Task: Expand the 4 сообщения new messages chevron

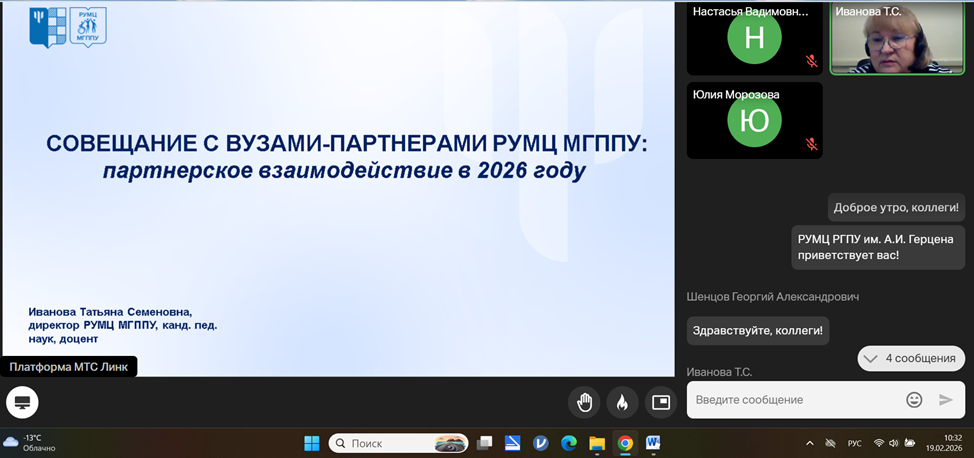Action: (x=871, y=358)
